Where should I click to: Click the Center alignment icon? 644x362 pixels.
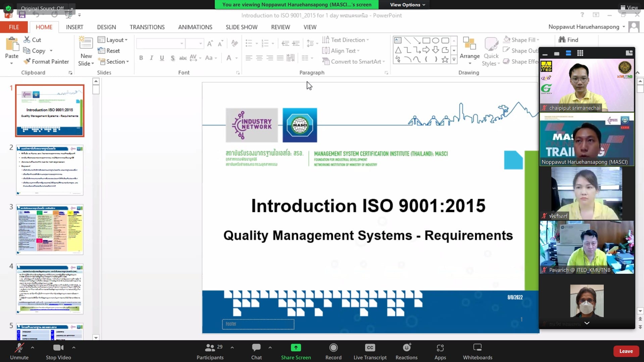[x=259, y=58]
